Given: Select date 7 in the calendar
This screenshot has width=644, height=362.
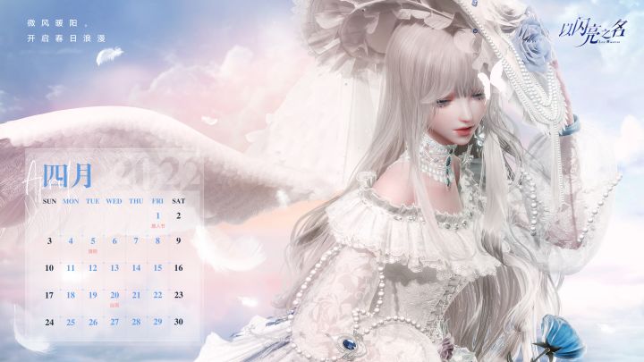Looking at the screenshot, I should [x=136, y=241].
